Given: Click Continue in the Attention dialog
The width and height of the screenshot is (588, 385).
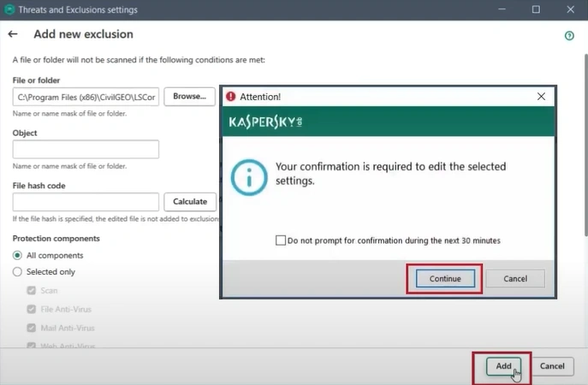Looking at the screenshot, I should pos(445,279).
